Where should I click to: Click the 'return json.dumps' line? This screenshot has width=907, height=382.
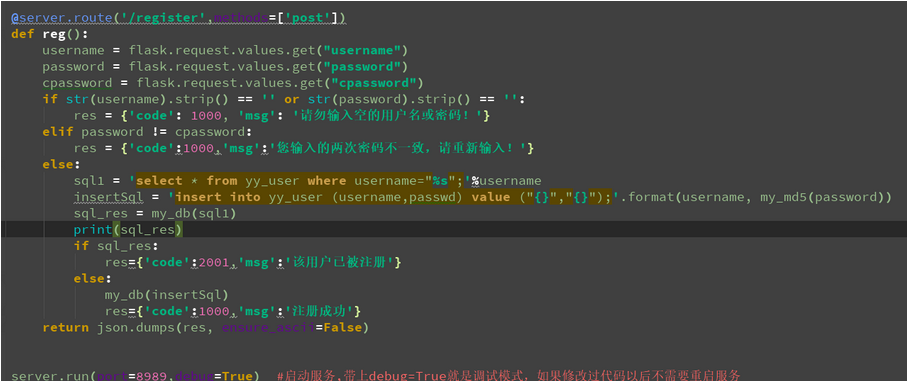(x=205, y=328)
